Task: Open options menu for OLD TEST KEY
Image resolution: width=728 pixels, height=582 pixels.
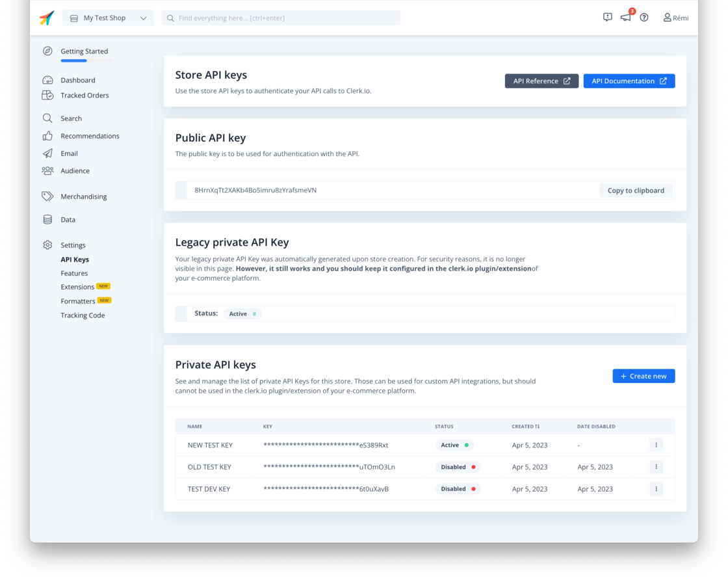Action: click(x=656, y=467)
